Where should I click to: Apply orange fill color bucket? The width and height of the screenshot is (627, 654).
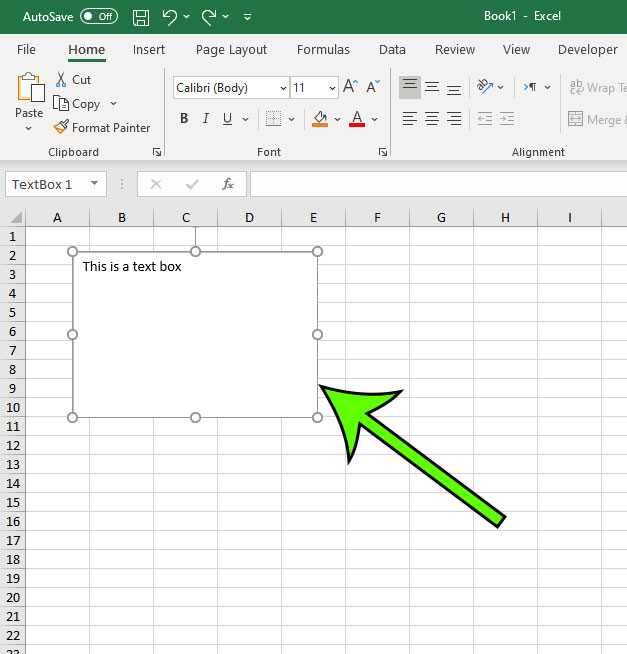click(320, 119)
